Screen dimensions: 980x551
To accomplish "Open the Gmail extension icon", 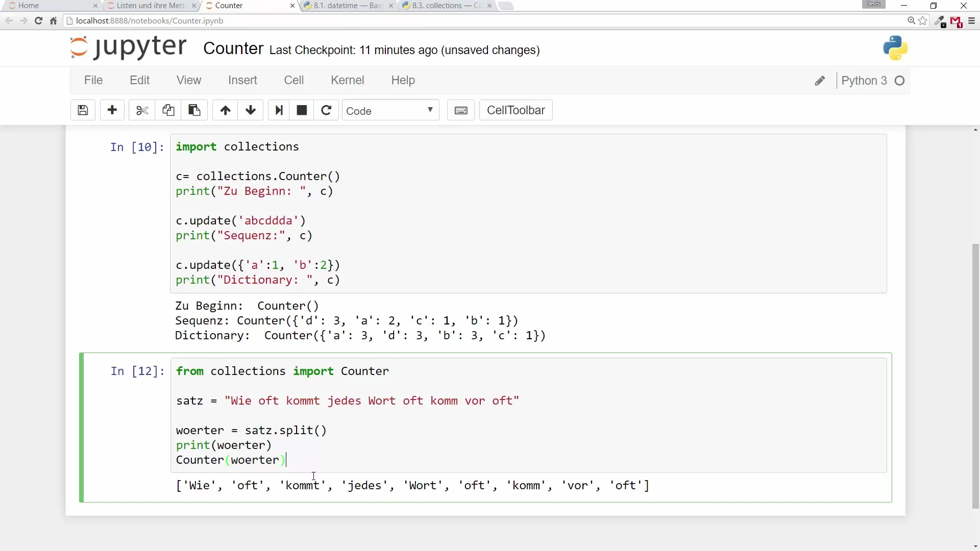I will pyautogui.click(x=956, y=21).
